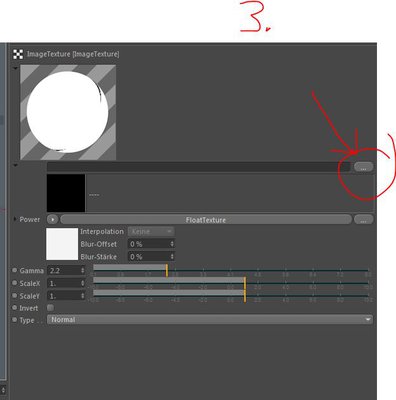Open the Type dropdown set to Normal

pyautogui.click(x=210, y=320)
